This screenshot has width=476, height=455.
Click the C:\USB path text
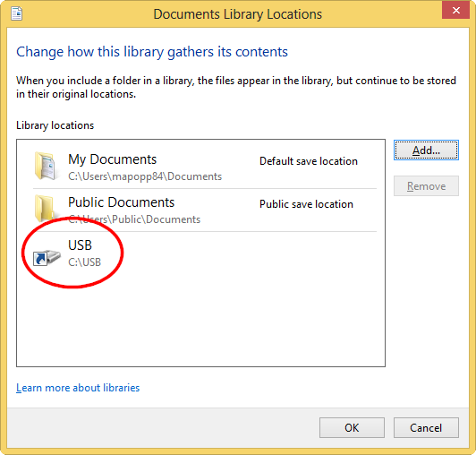[x=84, y=262]
